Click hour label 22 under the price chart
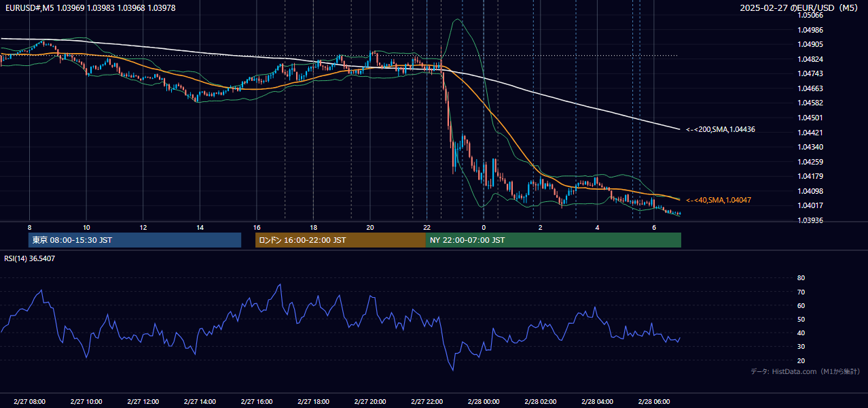 point(427,227)
